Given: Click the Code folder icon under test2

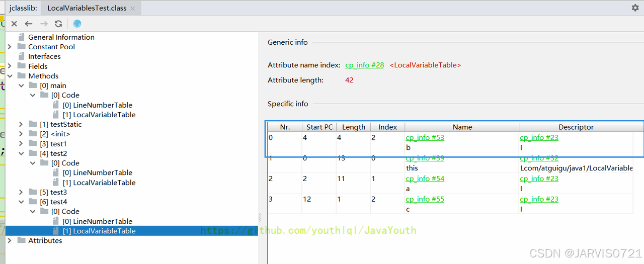Looking at the screenshot, I should [x=44, y=163].
